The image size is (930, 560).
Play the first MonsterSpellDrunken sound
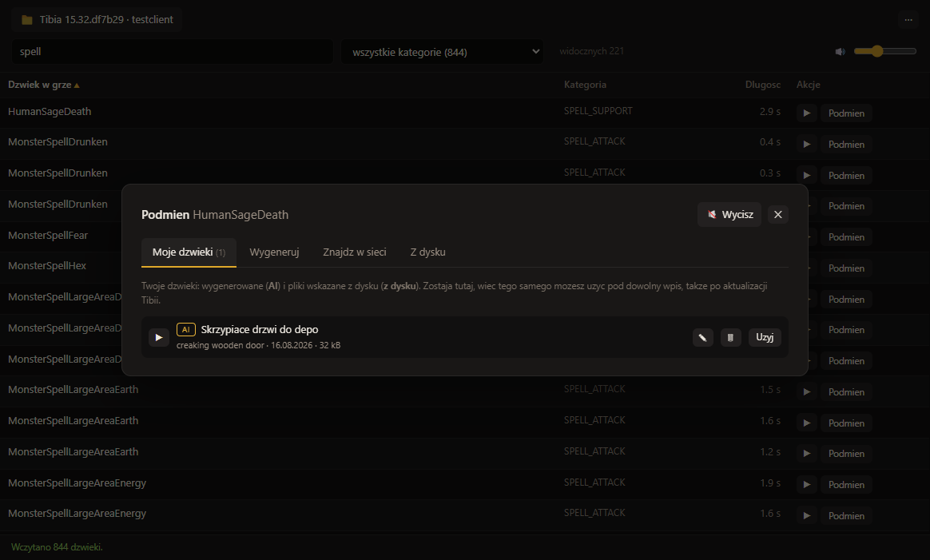pos(807,144)
